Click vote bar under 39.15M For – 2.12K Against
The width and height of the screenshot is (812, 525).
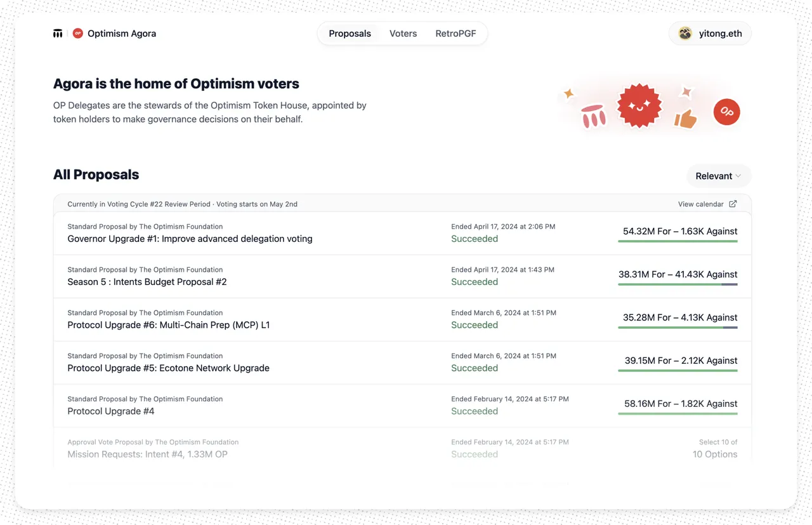(x=678, y=371)
